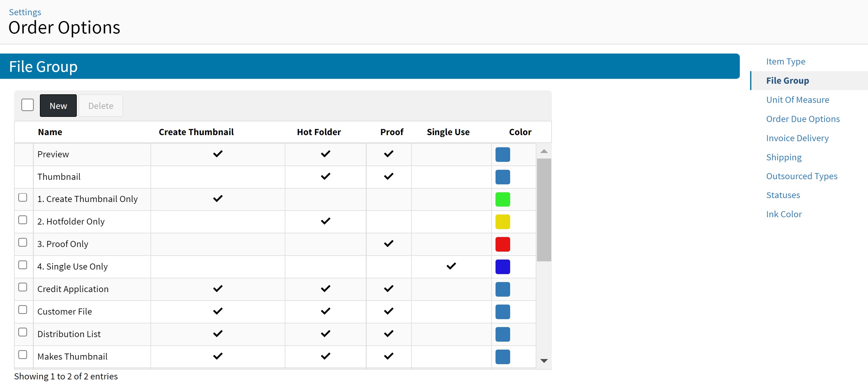Tick the checkbox for Credit Application
Image resolution: width=868 pixels, height=387 pixels.
23,288
